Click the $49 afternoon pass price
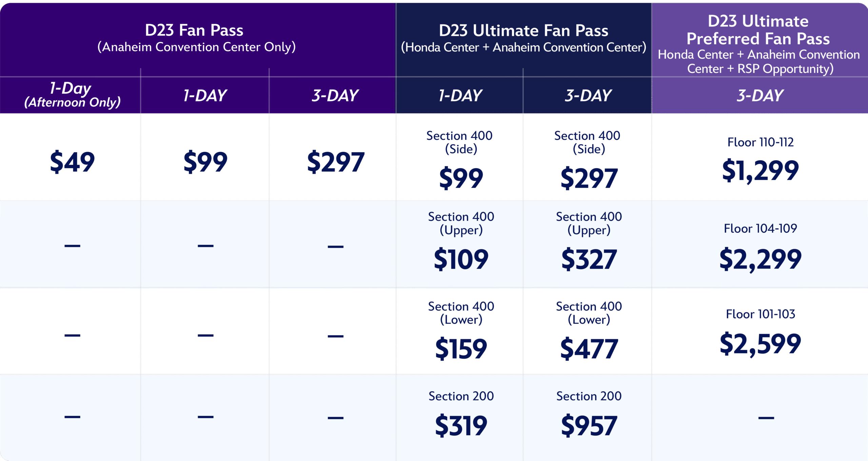868x461 pixels. pyautogui.click(x=72, y=162)
